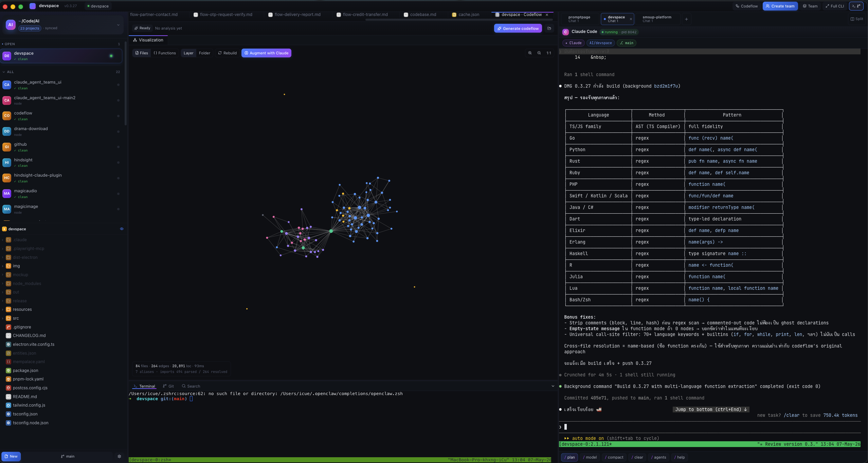Click the Claude Code C logo icon
Viewport: 868px width, 463px height.
tap(565, 32)
